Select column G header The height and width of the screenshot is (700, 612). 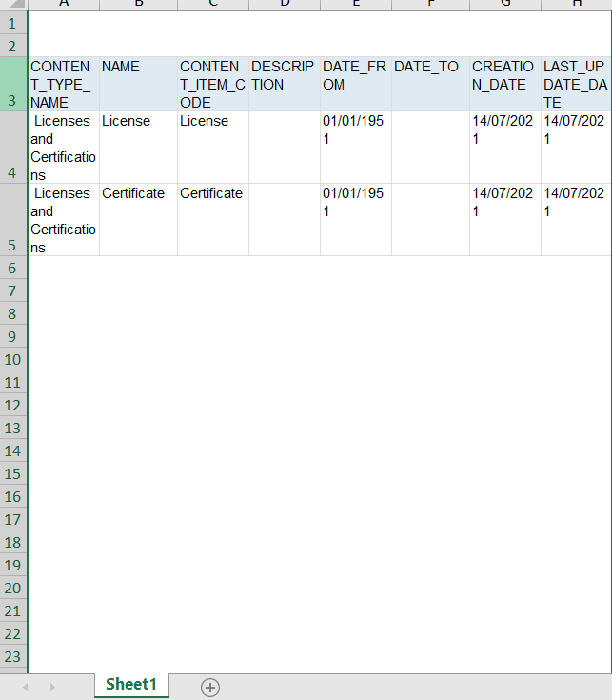click(x=505, y=5)
